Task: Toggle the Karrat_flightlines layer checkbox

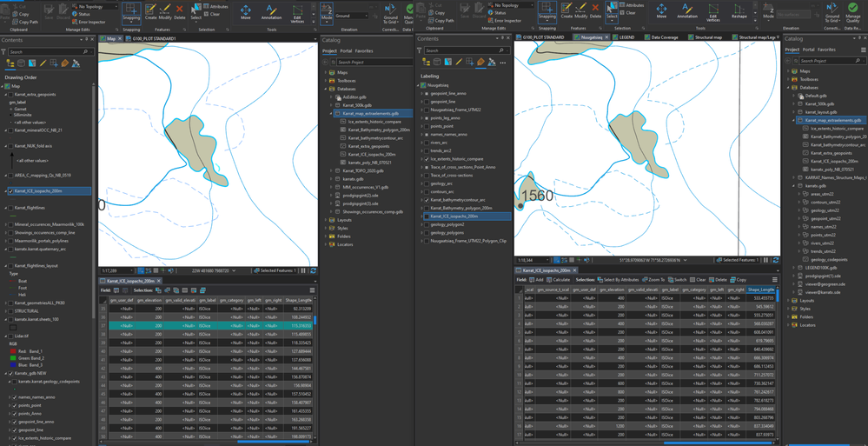Action: click(10, 208)
